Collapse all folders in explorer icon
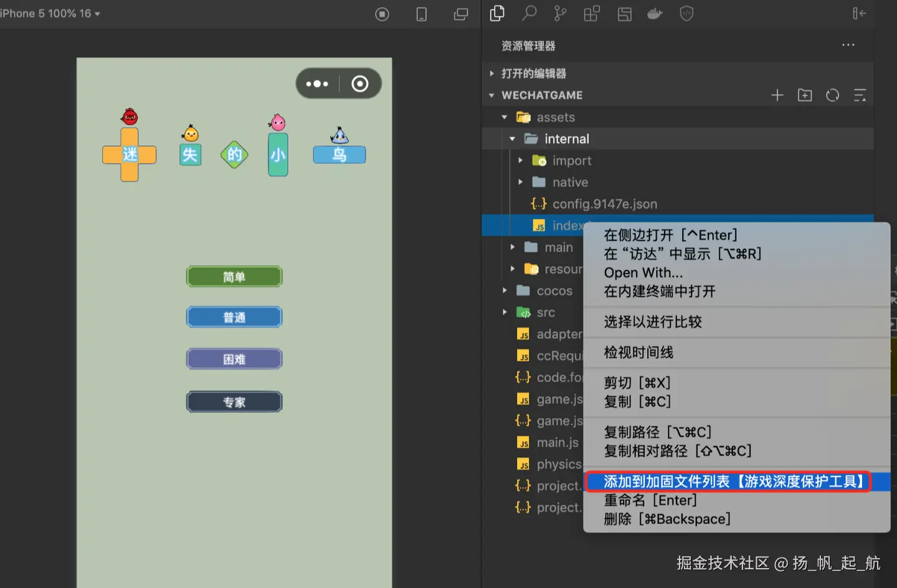This screenshot has height=588, width=897. (860, 95)
